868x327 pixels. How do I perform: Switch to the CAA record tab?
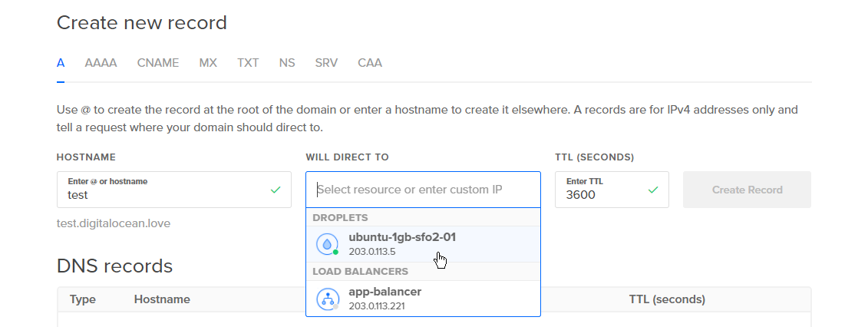click(370, 63)
